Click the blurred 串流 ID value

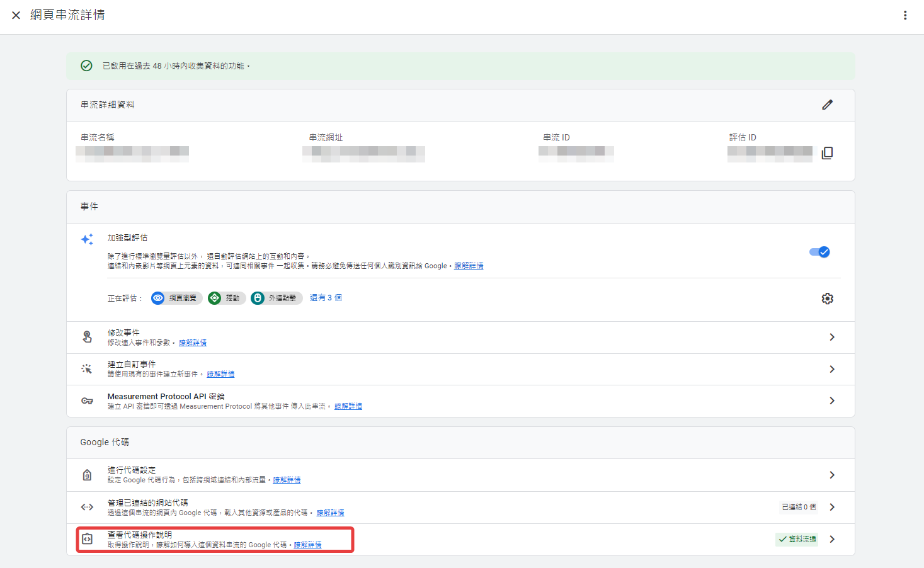coord(576,154)
